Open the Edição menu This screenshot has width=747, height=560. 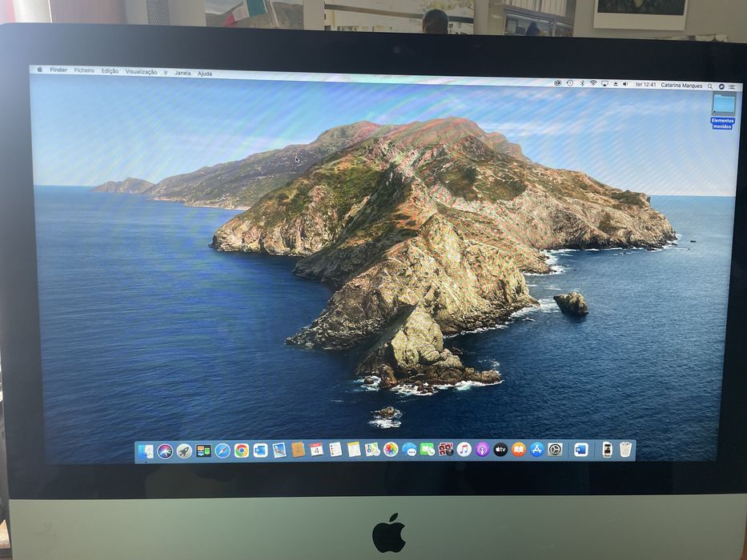[x=110, y=70]
